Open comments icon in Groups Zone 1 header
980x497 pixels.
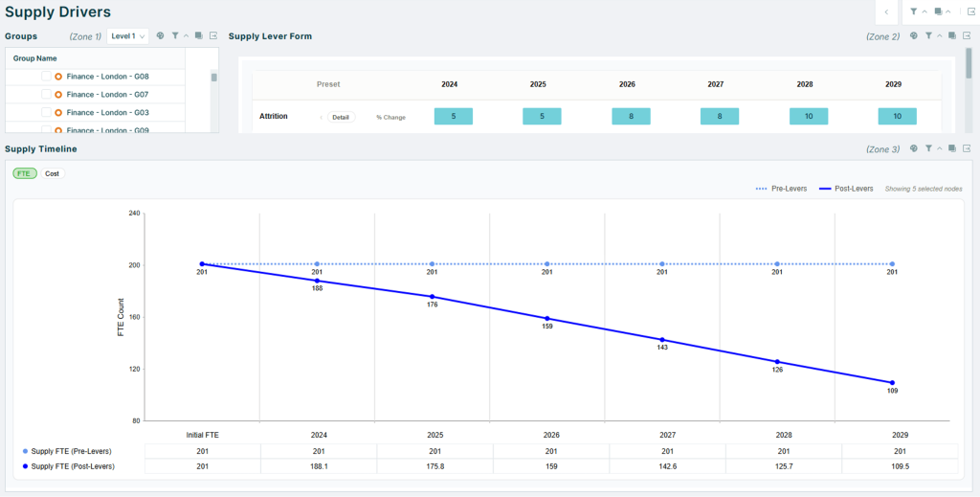coord(198,36)
